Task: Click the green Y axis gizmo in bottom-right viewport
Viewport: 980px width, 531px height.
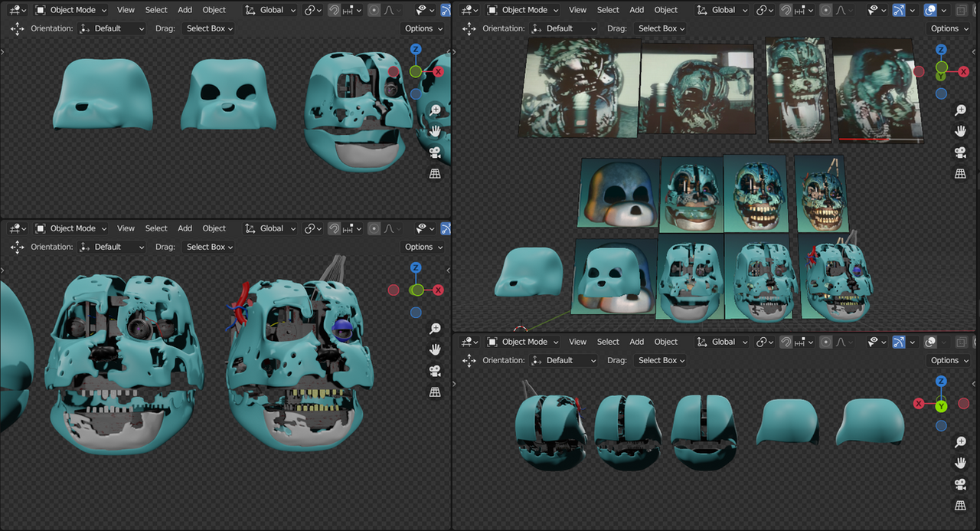Action: (x=941, y=405)
